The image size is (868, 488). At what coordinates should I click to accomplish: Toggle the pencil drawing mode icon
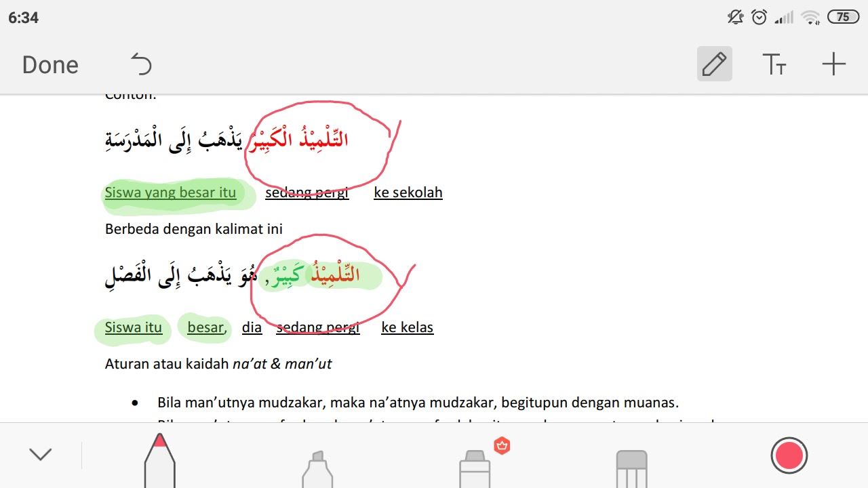(715, 64)
